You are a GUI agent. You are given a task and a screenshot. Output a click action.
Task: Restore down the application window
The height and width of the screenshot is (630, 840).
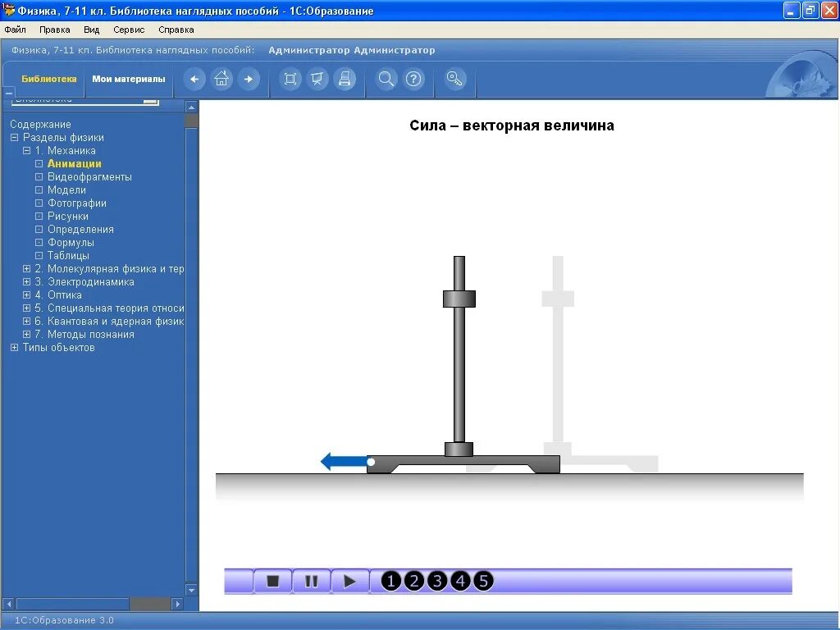coord(810,10)
